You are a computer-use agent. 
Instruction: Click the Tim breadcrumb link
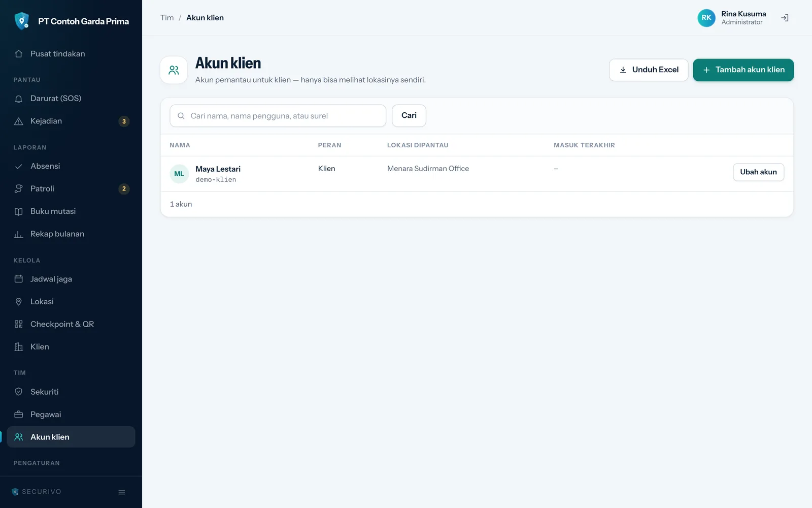point(167,18)
